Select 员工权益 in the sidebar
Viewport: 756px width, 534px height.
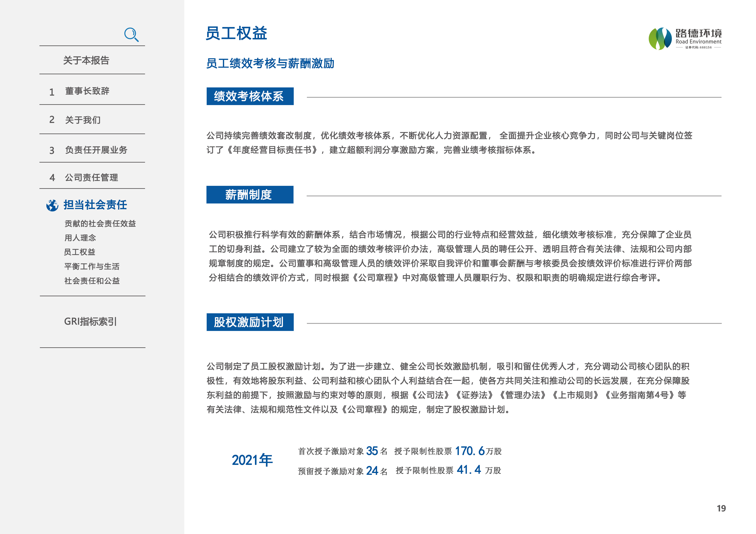point(79,252)
